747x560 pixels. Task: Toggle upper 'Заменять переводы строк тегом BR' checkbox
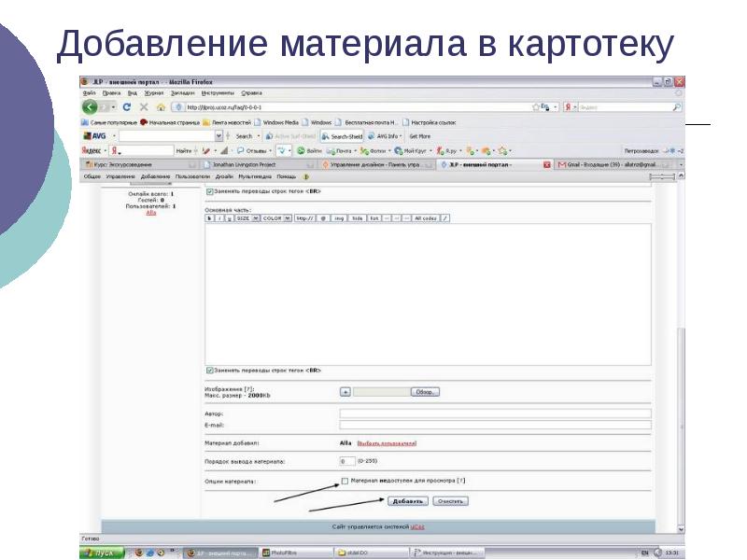pos(208,191)
